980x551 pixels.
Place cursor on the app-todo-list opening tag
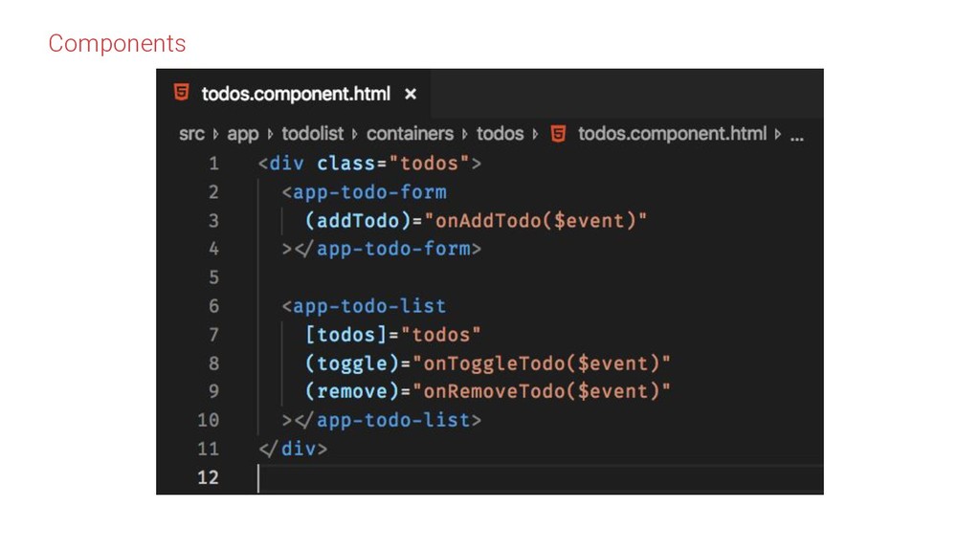(x=368, y=306)
